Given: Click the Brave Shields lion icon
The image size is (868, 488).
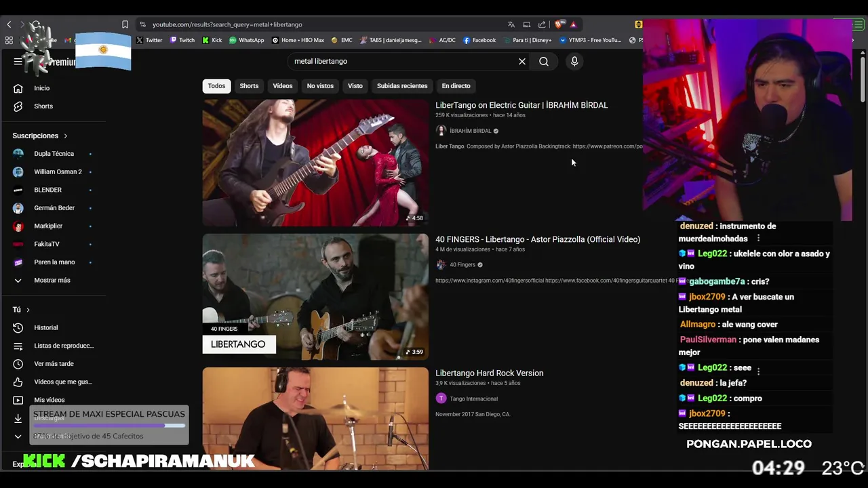Looking at the screenshot, I should (559, 24).
